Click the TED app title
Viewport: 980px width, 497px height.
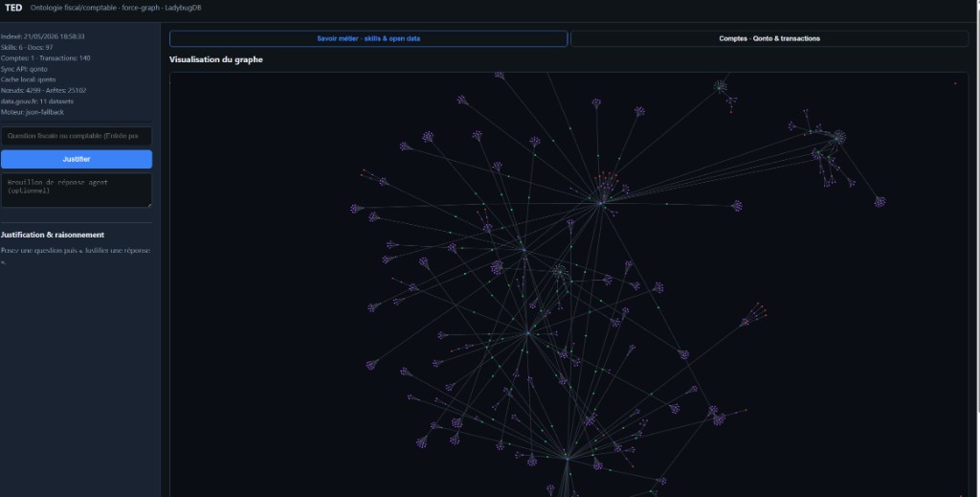13,8
